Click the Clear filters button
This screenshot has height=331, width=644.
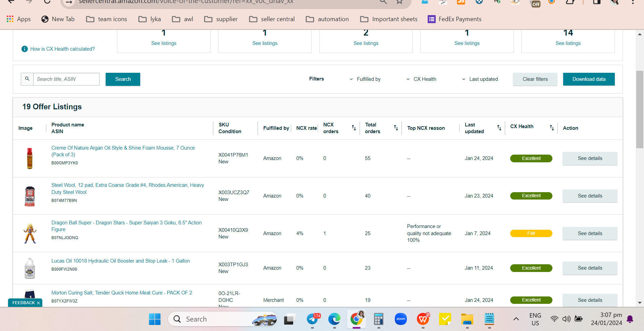point(535,79)
